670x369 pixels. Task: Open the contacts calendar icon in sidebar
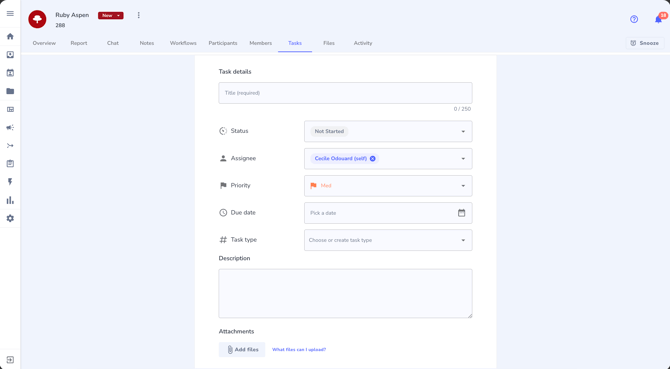(10, 73)
